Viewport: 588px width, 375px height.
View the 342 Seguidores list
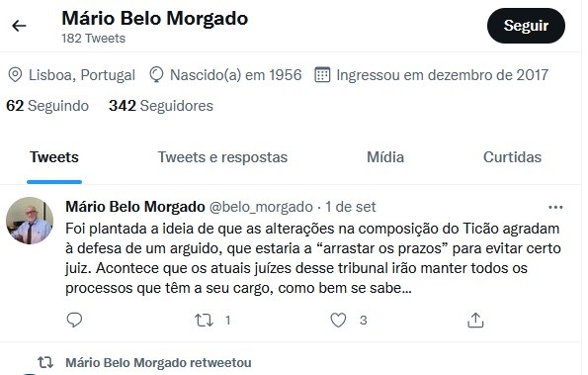point(161,106)
